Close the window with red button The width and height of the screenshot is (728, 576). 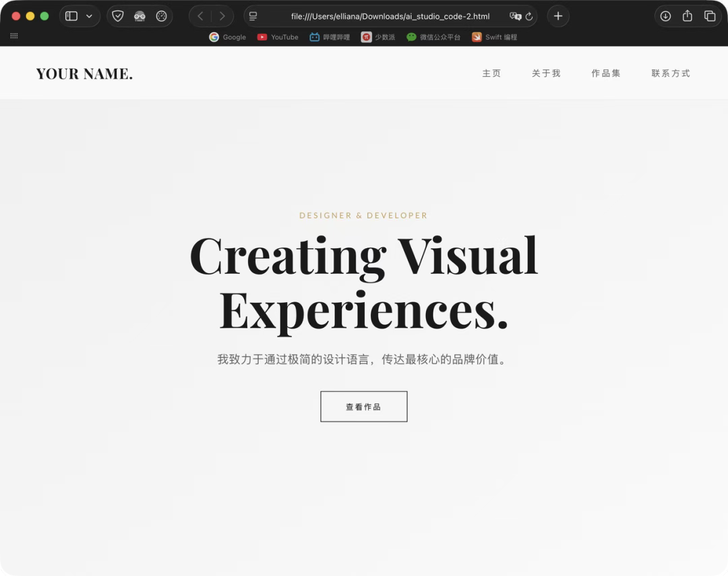pos(16,16)
